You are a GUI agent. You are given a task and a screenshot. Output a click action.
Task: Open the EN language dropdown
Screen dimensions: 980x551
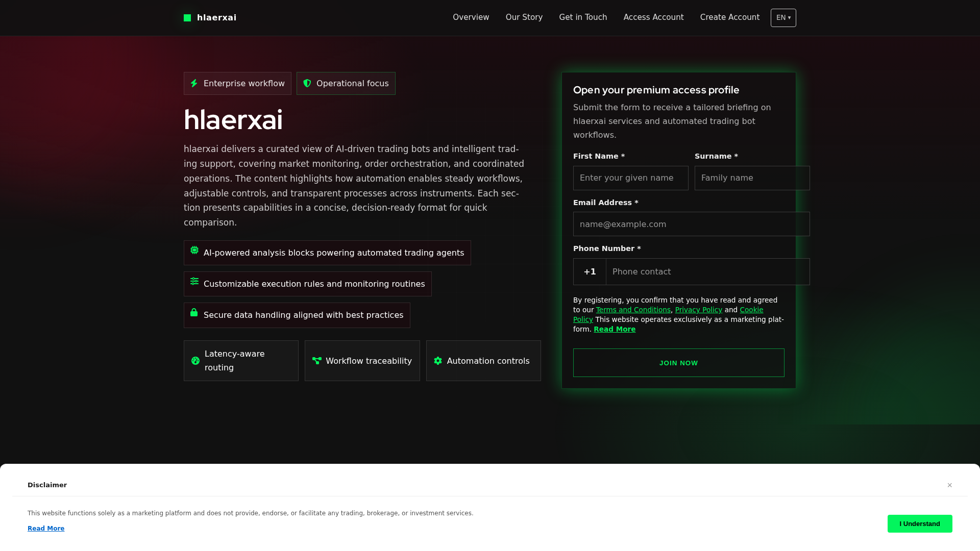pos(783,18)
